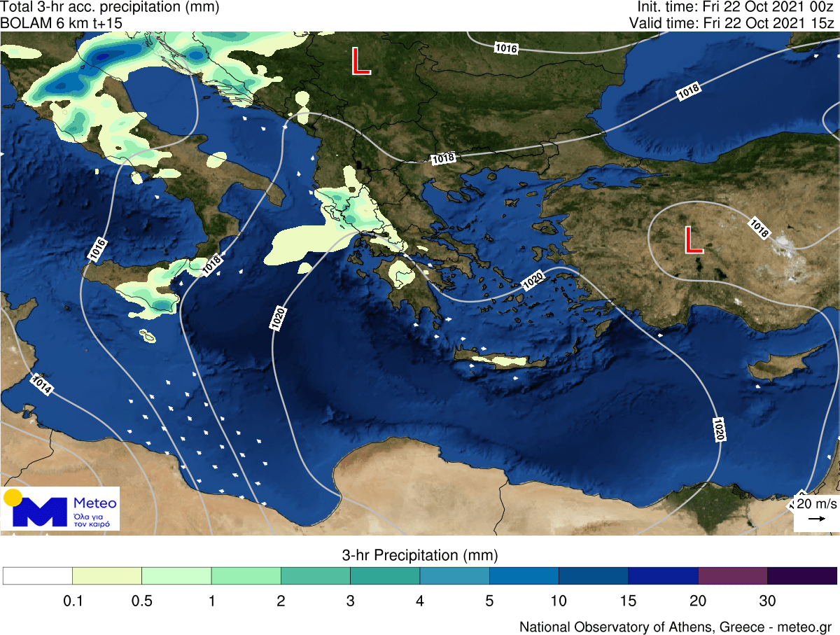Click the white legend swatch below 0.1

pos(38,575)
